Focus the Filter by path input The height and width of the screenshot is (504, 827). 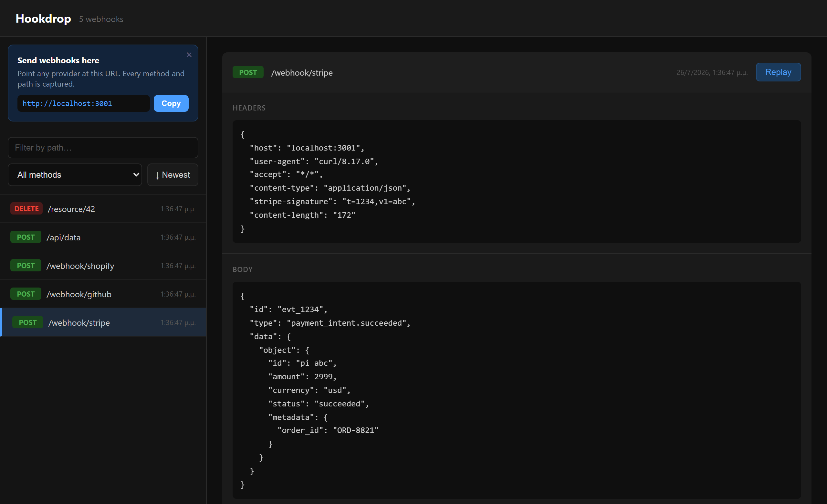click(103, 148)
